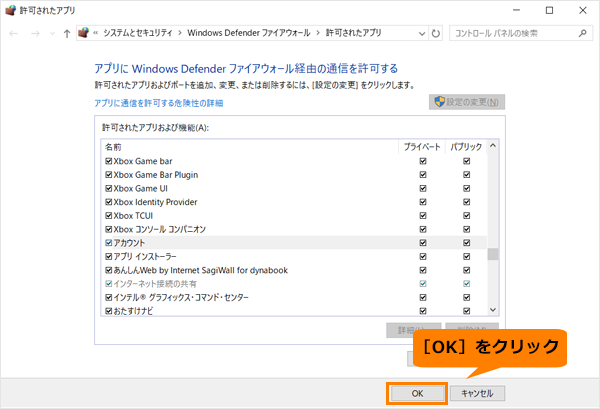Click list scrollbar up arrow
This screenshot has width=600, height=409.
coord(493,146)
